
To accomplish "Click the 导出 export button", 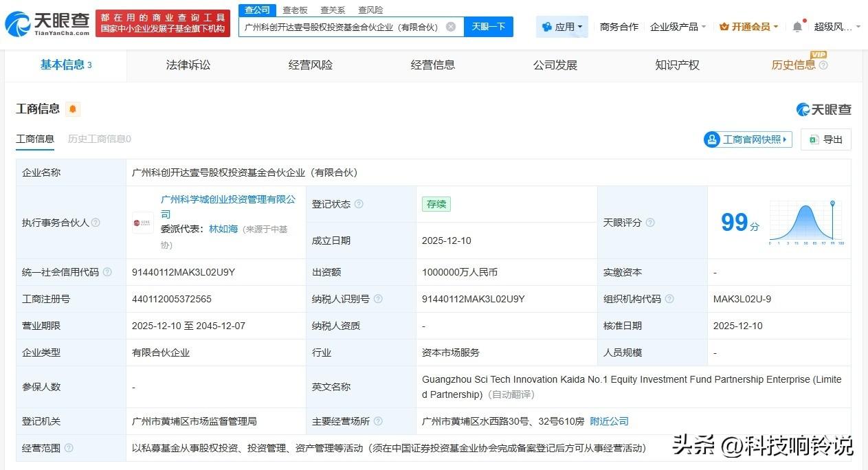I will [826, 139].
